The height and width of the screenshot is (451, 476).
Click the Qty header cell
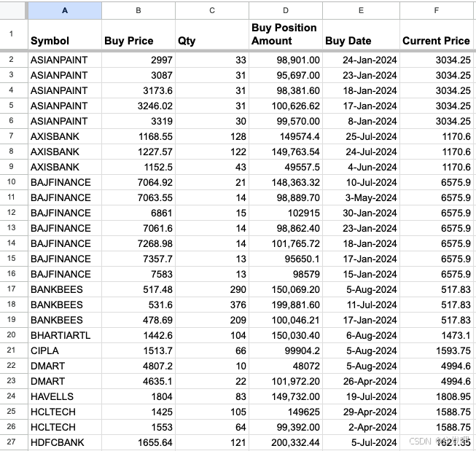coord(212,34)
